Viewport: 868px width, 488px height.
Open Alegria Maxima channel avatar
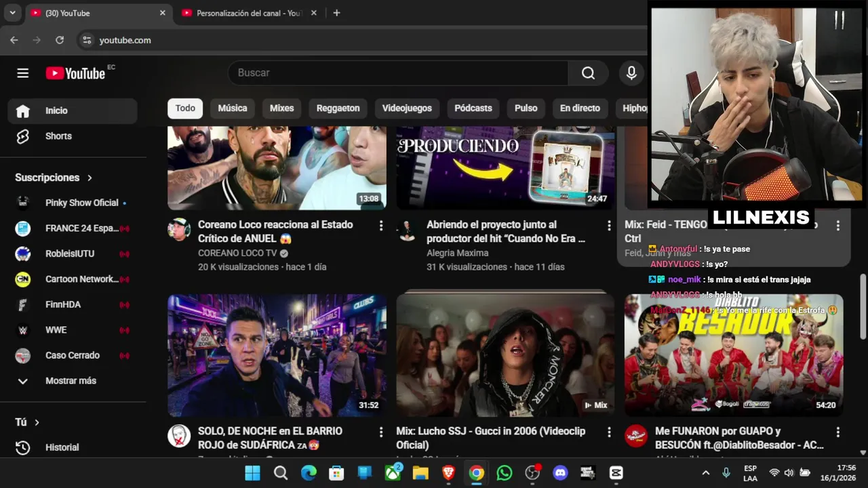coord(408,230)
